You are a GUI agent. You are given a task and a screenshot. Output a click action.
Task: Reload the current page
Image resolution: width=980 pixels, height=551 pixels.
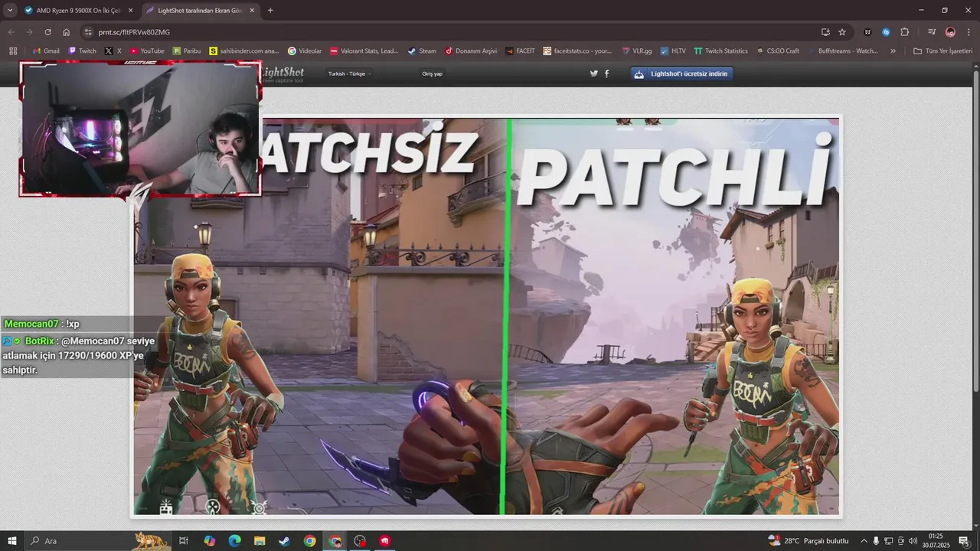[x=47, y=32]
